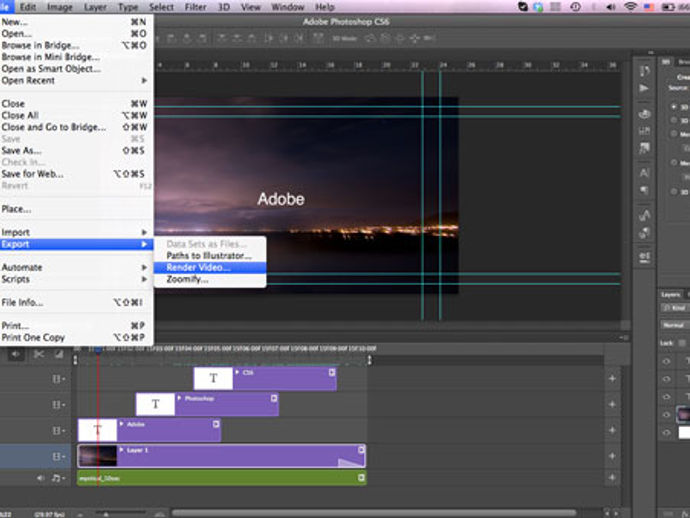Open the Wi-Fi status menu
Image resolution: width=690 pixels, height=518 pixels.
[x=631, y=7]
